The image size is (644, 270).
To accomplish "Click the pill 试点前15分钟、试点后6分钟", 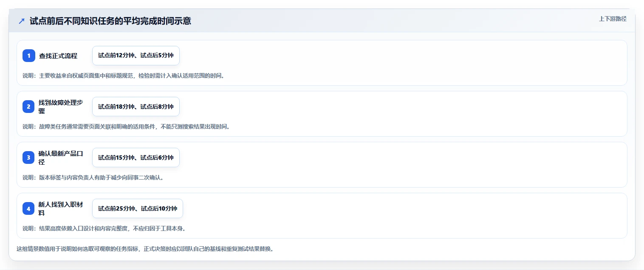I will [x=136, y=157].
